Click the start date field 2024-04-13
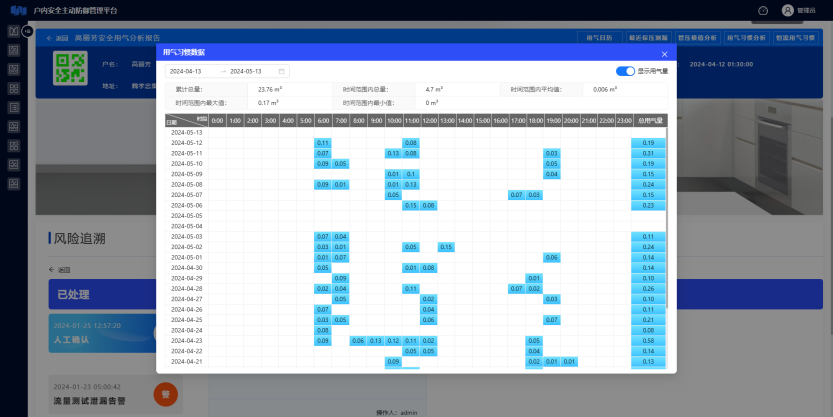833x417 pixels. (185, 71)
